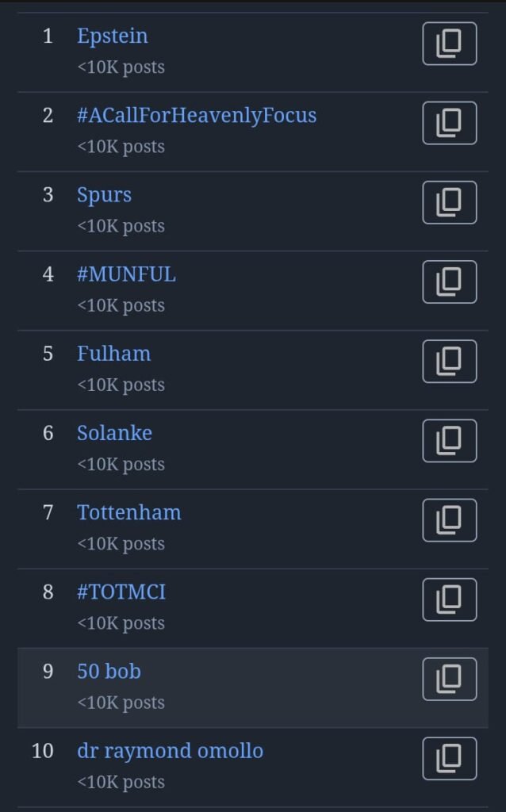Open the #MUNFUL hashtag

[x=126, y=274]
